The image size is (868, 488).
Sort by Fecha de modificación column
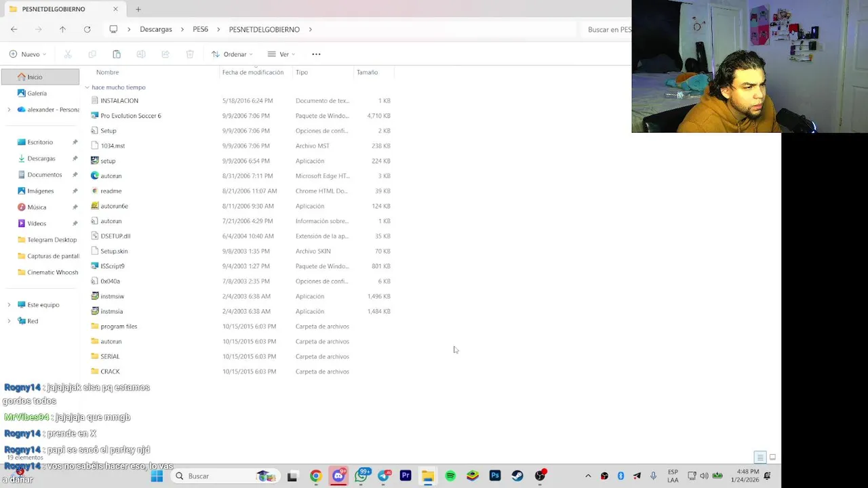(x=253, y=72)
